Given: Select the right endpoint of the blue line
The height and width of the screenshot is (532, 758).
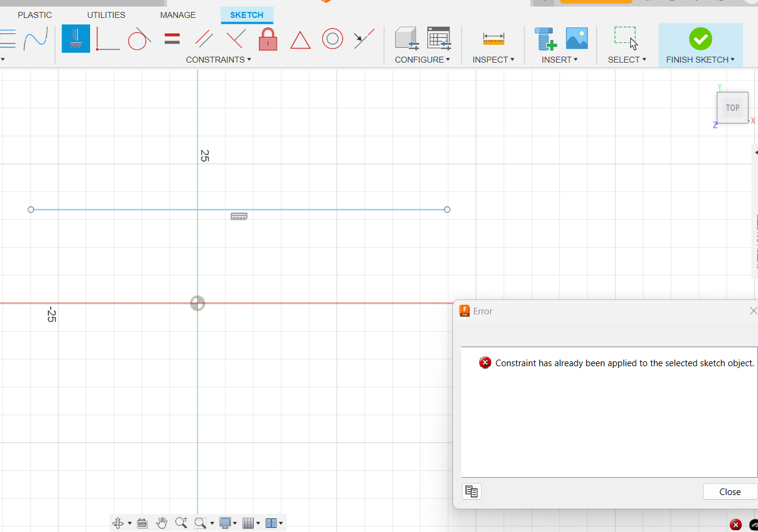Looking at the screenshot, I should 447,209.
